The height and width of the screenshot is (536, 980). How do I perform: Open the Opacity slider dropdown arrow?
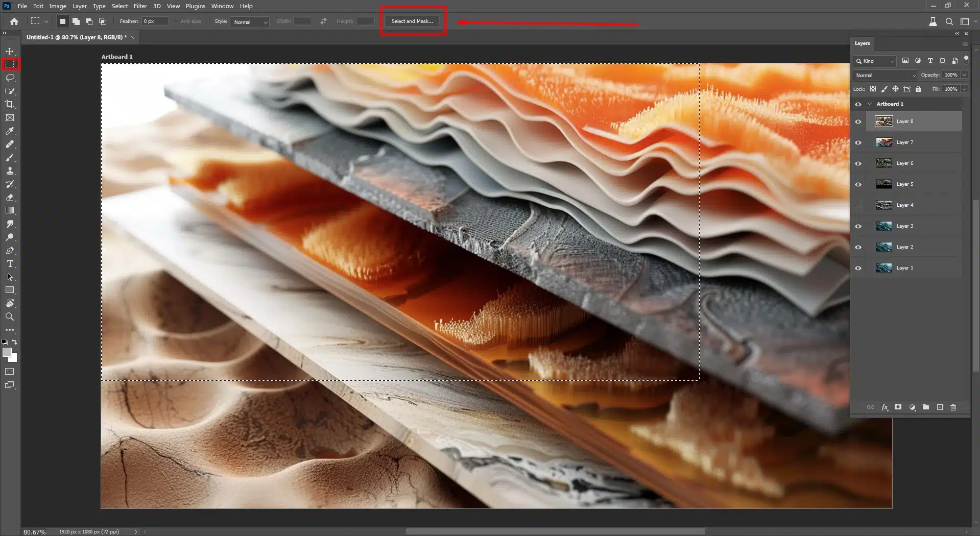click(964, 75)
